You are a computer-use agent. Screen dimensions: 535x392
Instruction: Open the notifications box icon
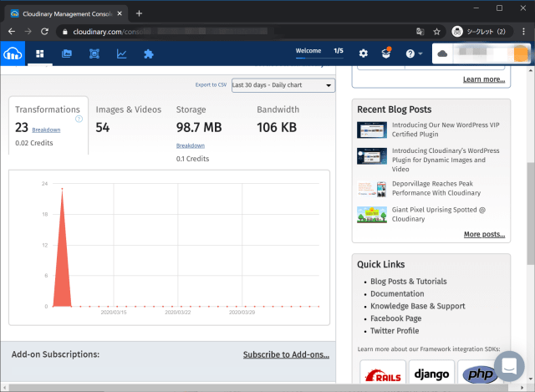point(386,53)
